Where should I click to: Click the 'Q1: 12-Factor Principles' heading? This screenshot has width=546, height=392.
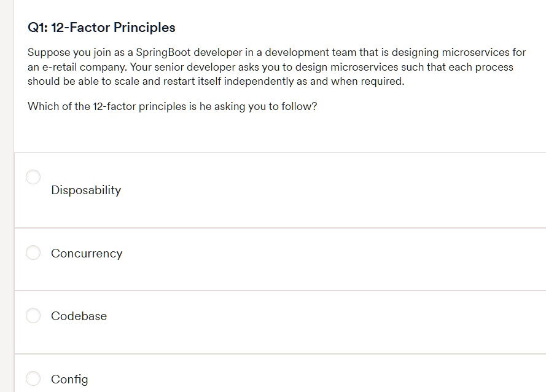(x=101, y=28)
